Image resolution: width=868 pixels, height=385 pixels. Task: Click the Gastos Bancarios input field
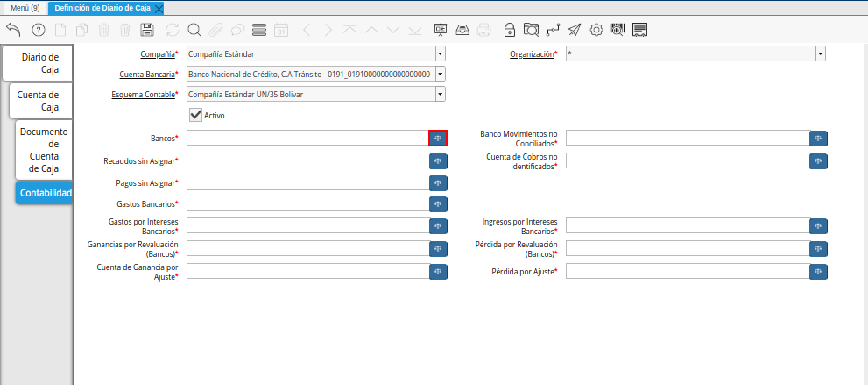tap(307, 203)
